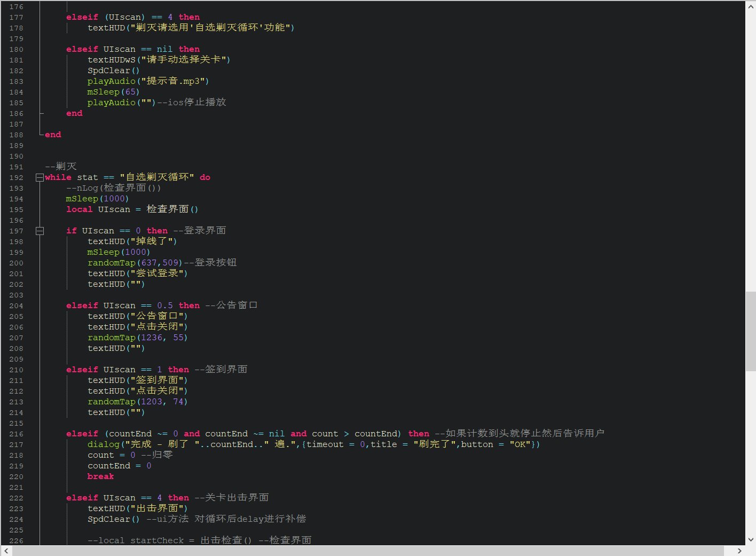Click 'mSleep(65)' on line 184
This screenshot has width=756, height=556.
pos(113,92)
